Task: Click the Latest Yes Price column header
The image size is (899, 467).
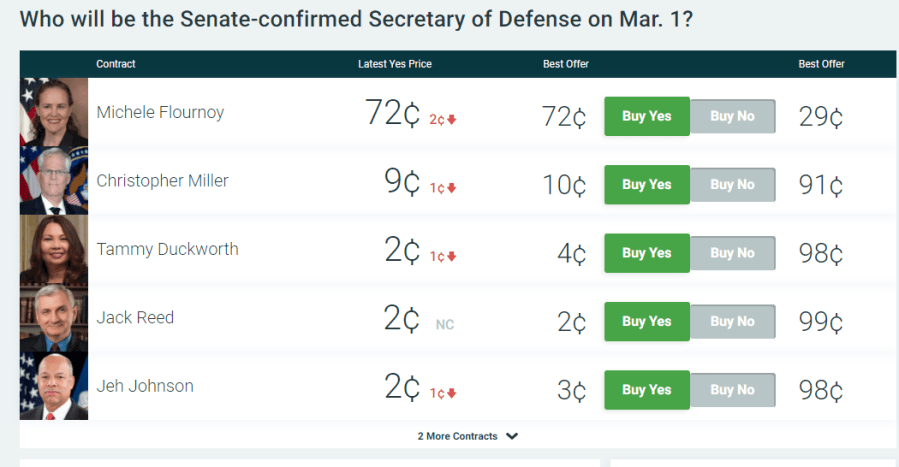Action: click(394, 64)
